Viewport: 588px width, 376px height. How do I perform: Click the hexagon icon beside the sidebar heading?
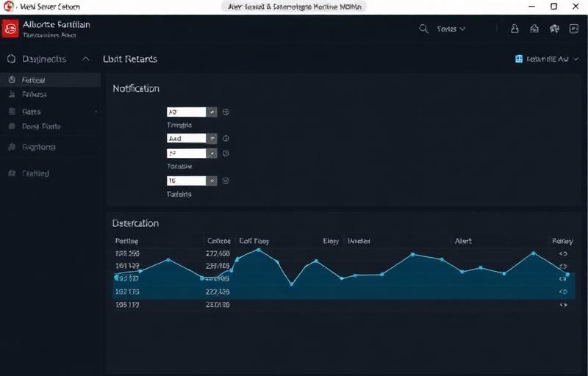coord(11,59)
